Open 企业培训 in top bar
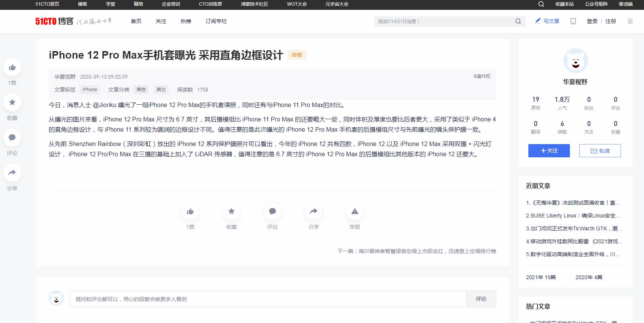Viewport: 644px width, 323px height. [x=171, y=4]
